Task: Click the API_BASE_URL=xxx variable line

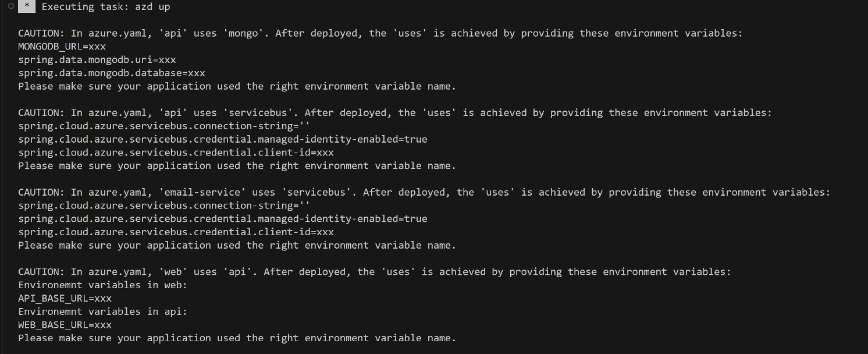Action: click(65, 298)
